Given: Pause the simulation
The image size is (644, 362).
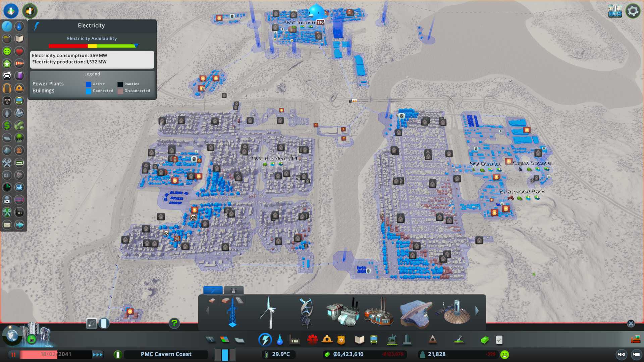Looking at the screenshot, I should click(x=14, y=354).
